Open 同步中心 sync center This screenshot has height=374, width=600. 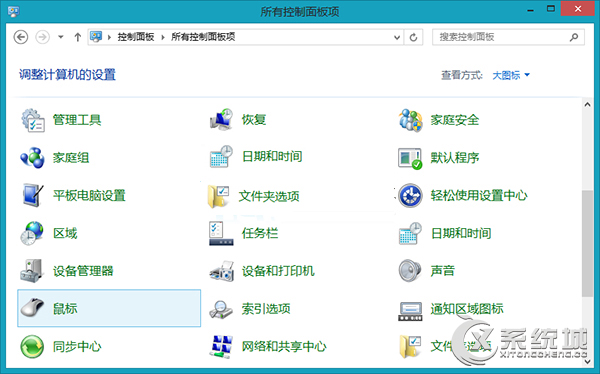pyautogui.click(x=61, y=346)
